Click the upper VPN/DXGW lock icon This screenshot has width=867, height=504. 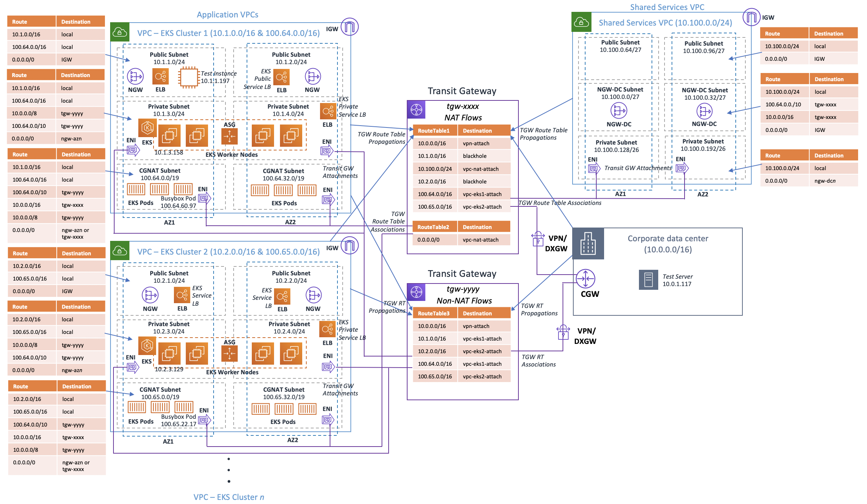[538, 239]
